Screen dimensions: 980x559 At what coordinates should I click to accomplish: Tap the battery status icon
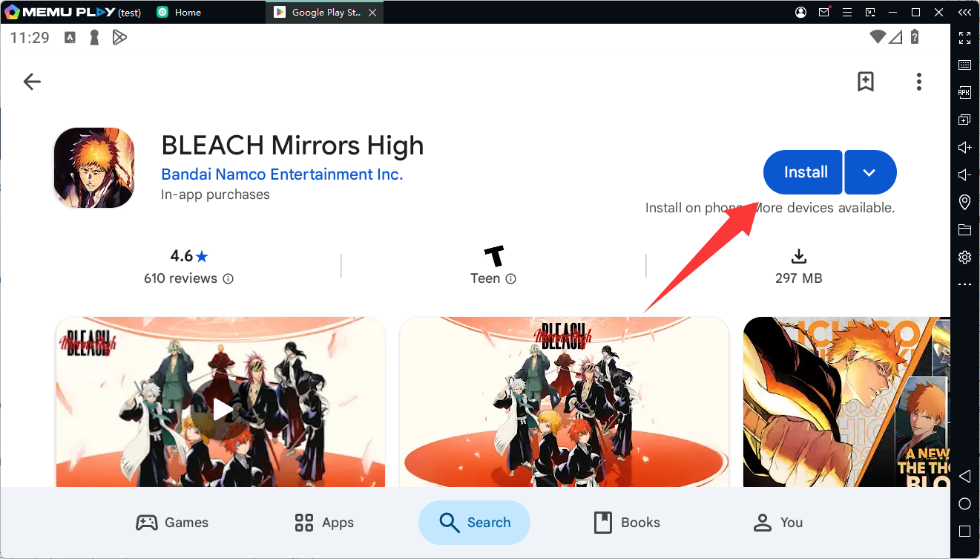(x=915, y=37)
